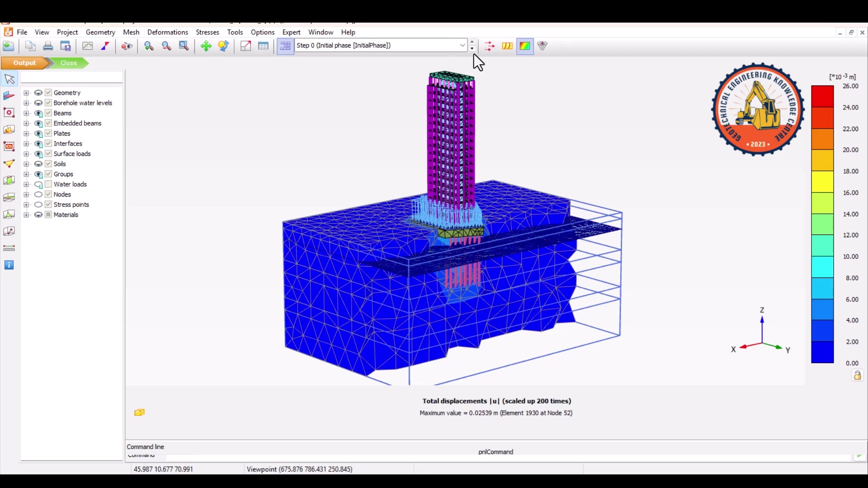Click the green pan/move arrows icon

click(206, 46)
